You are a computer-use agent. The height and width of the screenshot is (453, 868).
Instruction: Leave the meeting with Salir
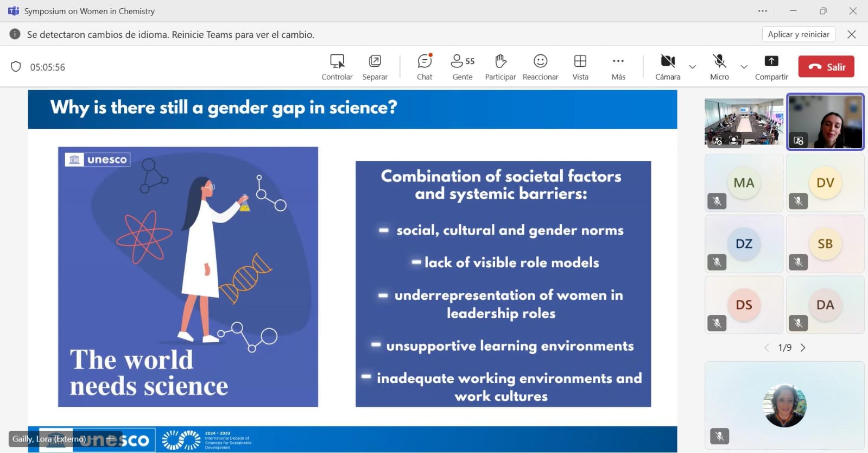pyautogui.click(x=826, y=67)
